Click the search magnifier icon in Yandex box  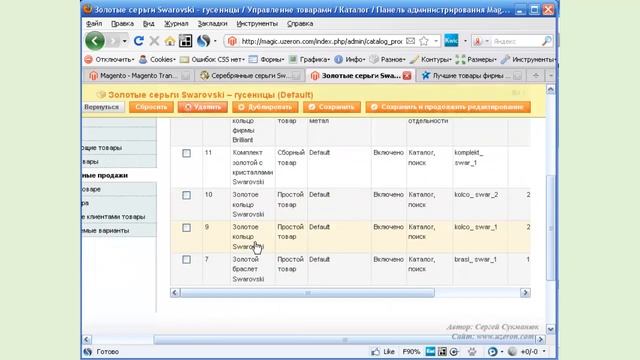[547, 41]
